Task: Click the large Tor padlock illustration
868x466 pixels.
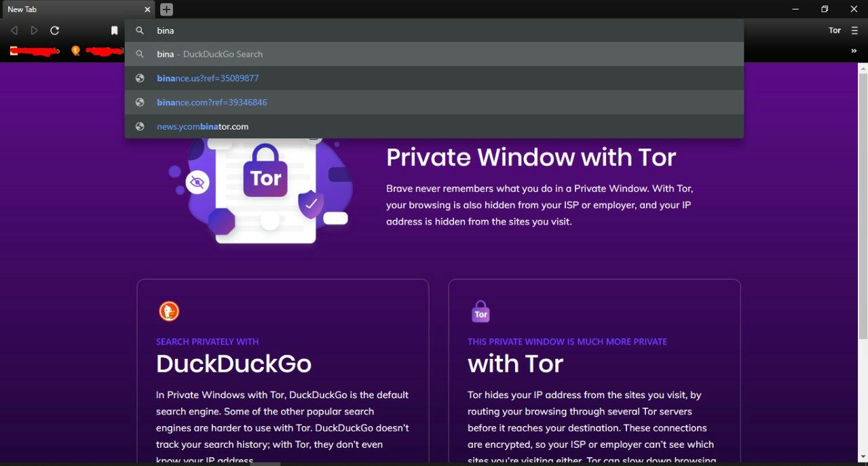Action: (x=265, y=171)
